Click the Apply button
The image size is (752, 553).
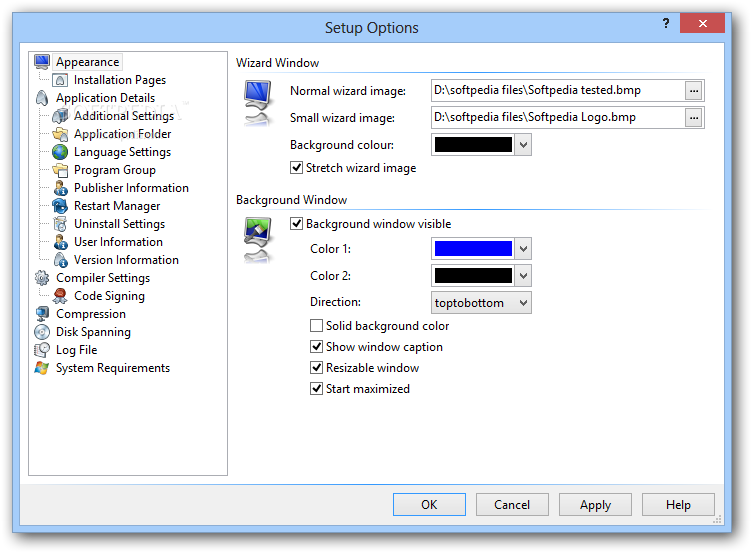click(595, 505)
